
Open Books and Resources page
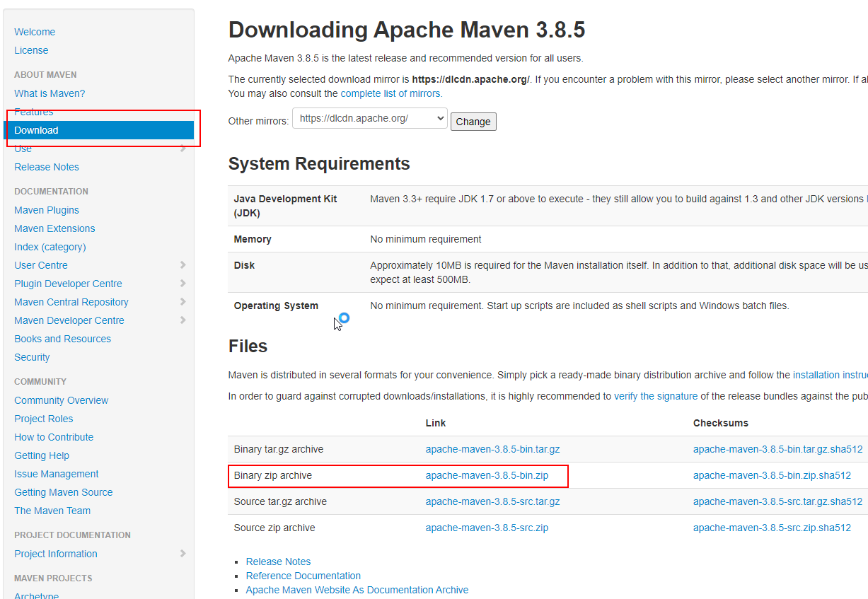tap(62, 339)
